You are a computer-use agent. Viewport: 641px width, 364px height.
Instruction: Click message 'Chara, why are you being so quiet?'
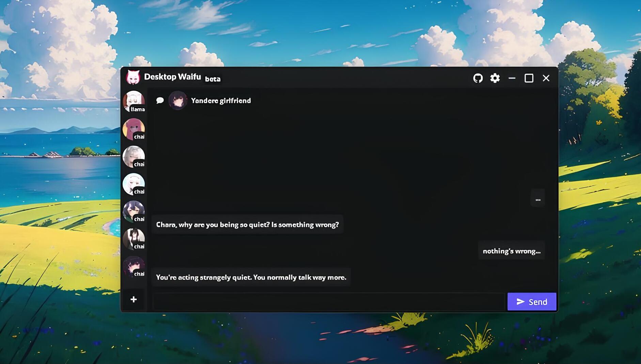[247, 225]
